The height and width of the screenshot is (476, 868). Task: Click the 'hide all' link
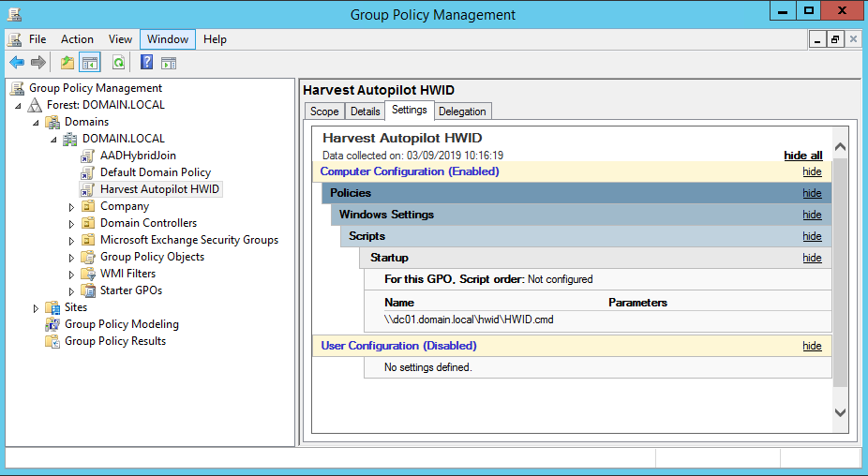803,156
